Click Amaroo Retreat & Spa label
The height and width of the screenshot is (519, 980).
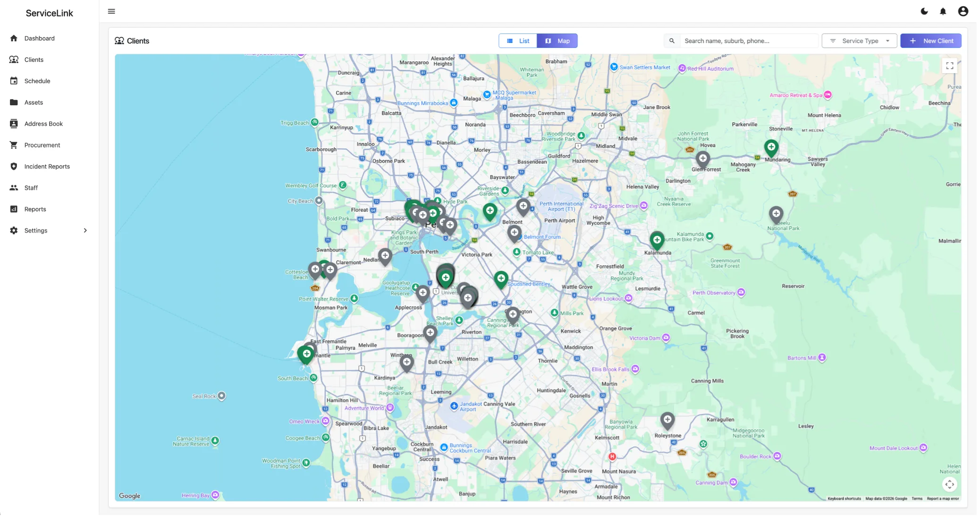tap(796, 95)
